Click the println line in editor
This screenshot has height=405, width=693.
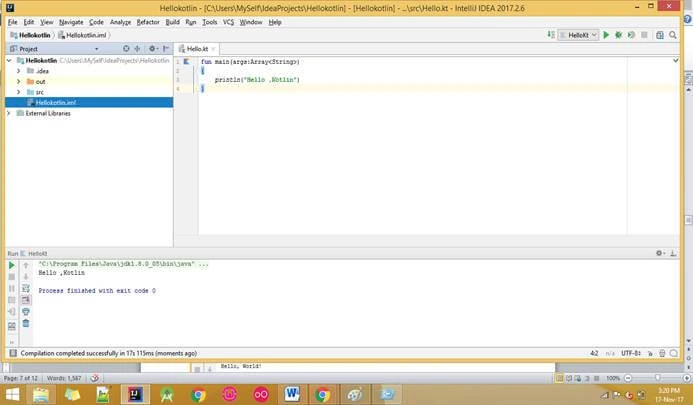tap(257, 80)
